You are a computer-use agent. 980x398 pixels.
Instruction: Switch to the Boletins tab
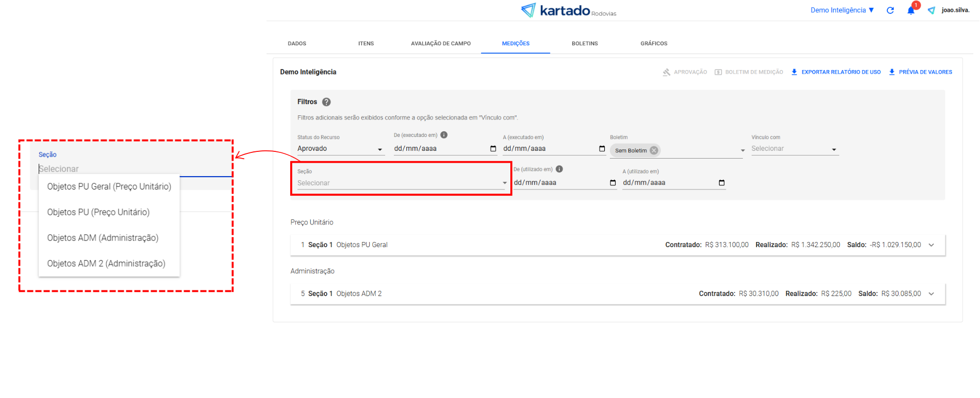pos(585,44)
